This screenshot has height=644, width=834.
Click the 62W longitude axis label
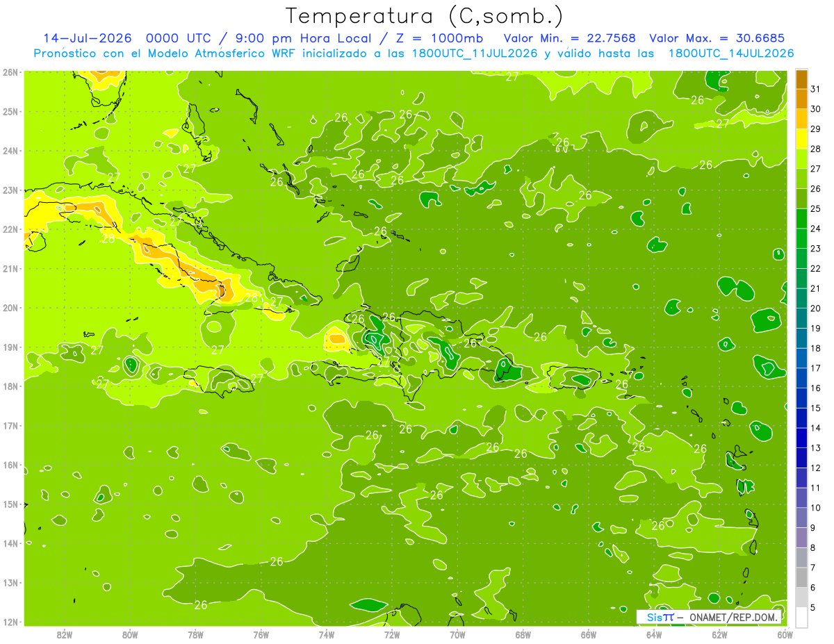coord(719,634)
